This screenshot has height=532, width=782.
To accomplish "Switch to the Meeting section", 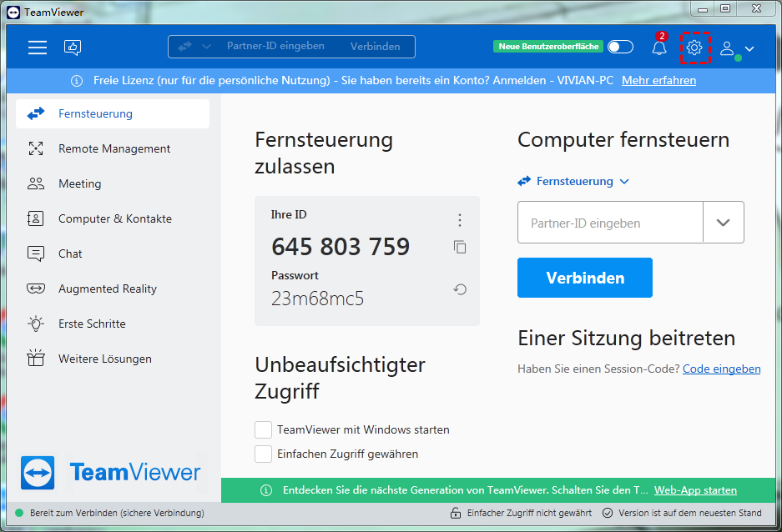I will (79, 183).
